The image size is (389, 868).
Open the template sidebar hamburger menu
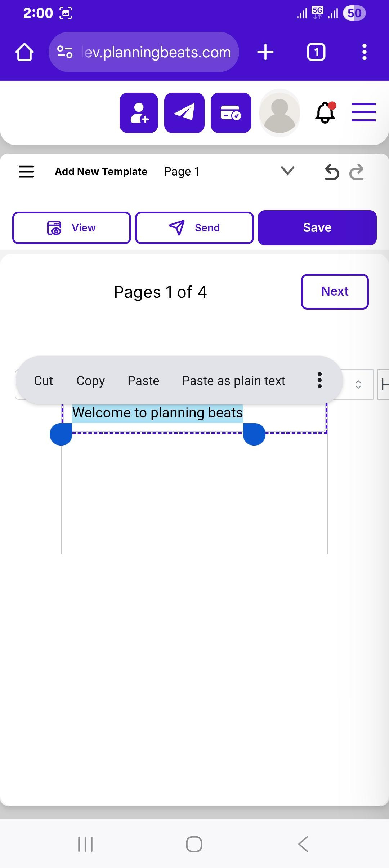coord(26,172)
